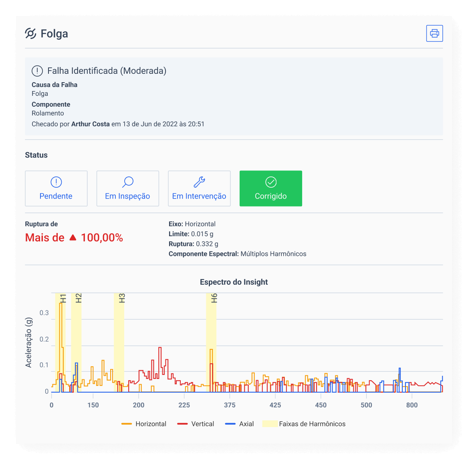Select the H3 harmonic band label
The width and height of the screenshot is (476, 468).
click(x=122, y=298)
